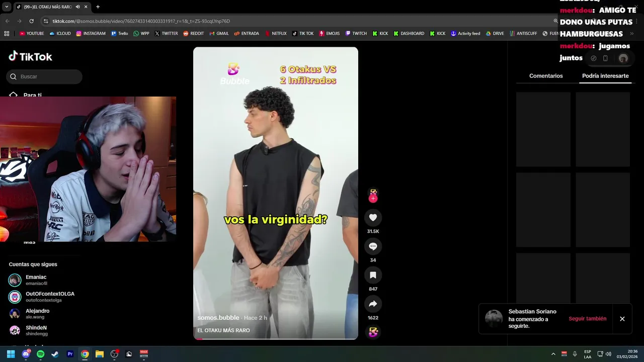Open the ICLOUD bookmark
Screen dimensions: 644x362
point(60,34)
